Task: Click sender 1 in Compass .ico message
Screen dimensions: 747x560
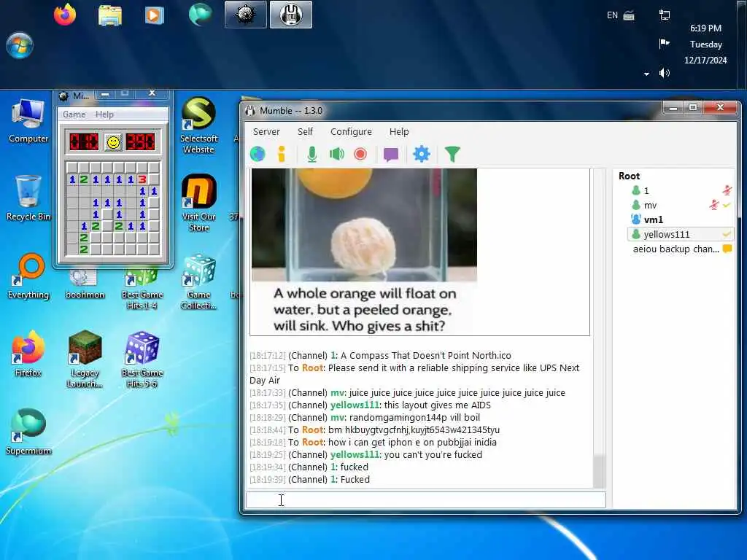Action: click(x=333, y=356)
